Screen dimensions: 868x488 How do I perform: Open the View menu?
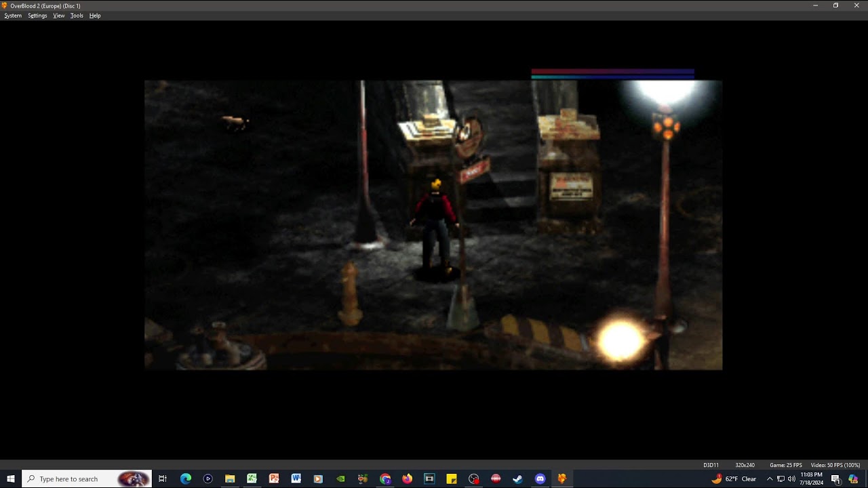[59, 16]
